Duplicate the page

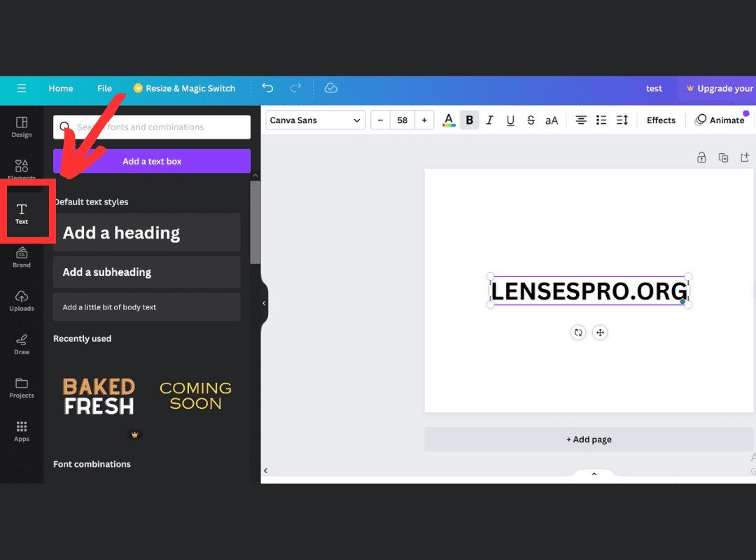click(x=723, y=157)
